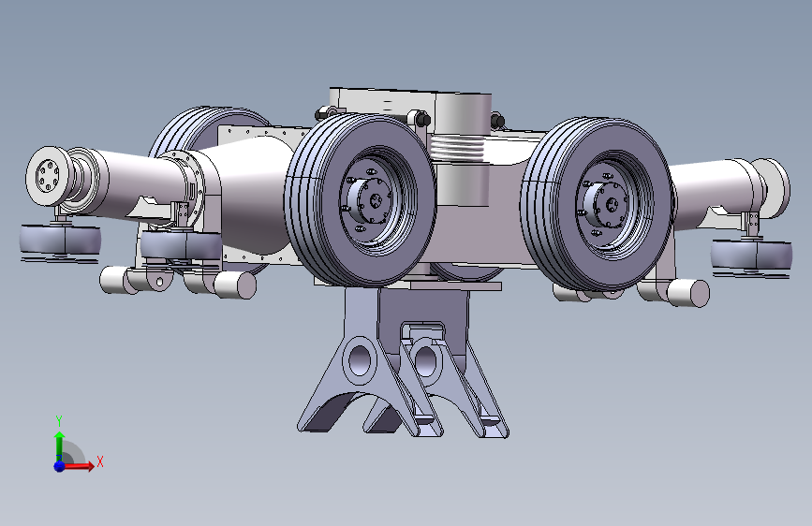This screenshot has height=526, width=812.
Task: Click the green Y axis arrow of triad
Action: click(59, 444)
